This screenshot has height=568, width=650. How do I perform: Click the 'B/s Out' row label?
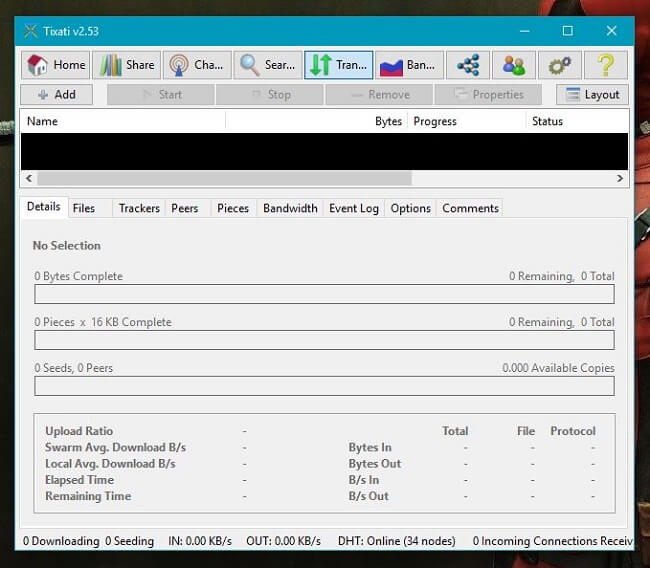pyautogui.click(x=369, y=496)
